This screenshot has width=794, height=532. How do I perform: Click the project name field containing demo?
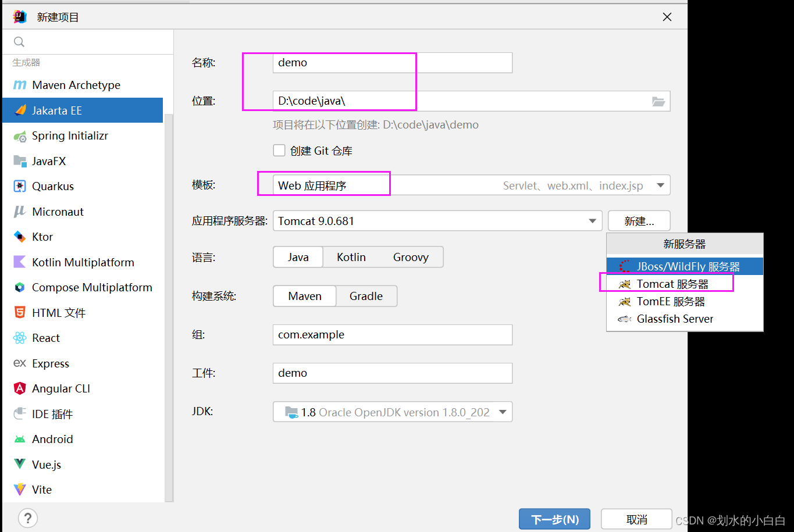point(393,63)
